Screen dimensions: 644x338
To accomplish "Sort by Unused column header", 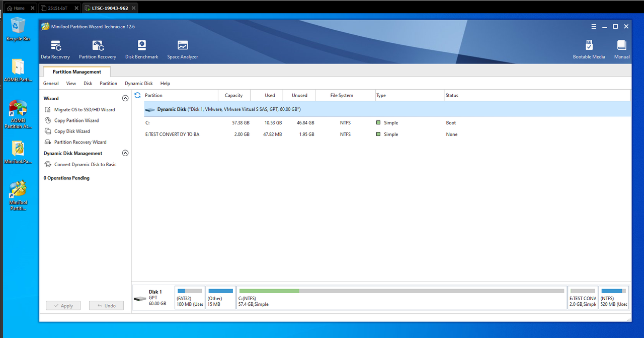I will click(299, 95).
